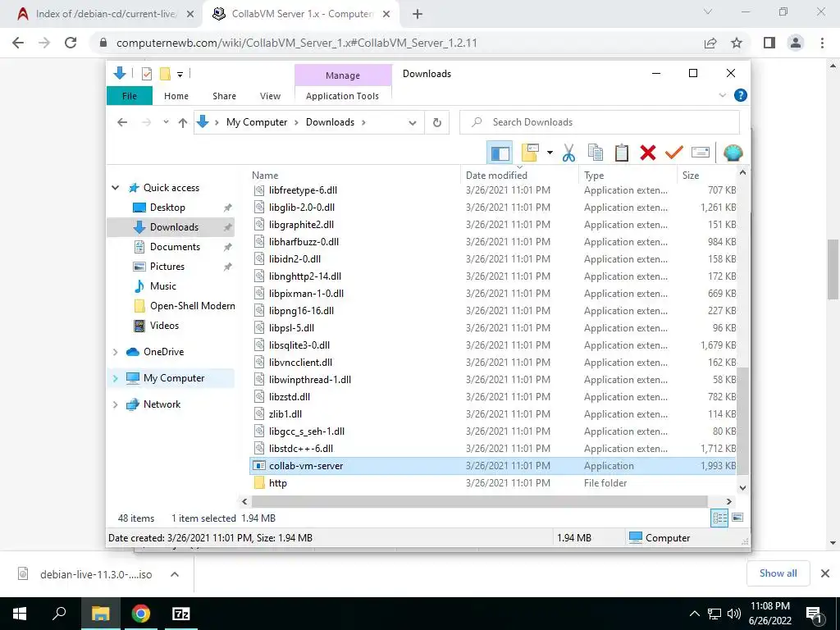
Task: Click Show all downloads button
Action: pos(778,573)
